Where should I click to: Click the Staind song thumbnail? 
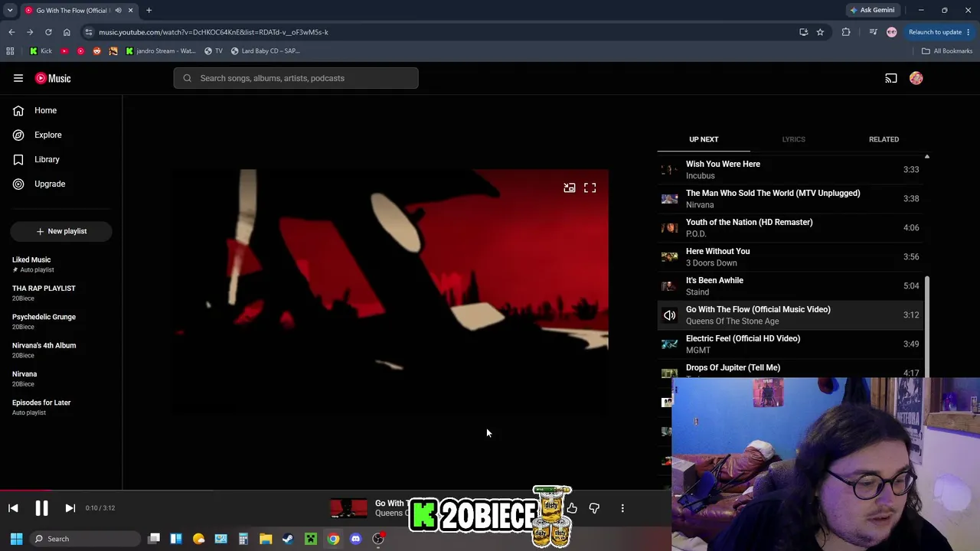pos(670,285)
